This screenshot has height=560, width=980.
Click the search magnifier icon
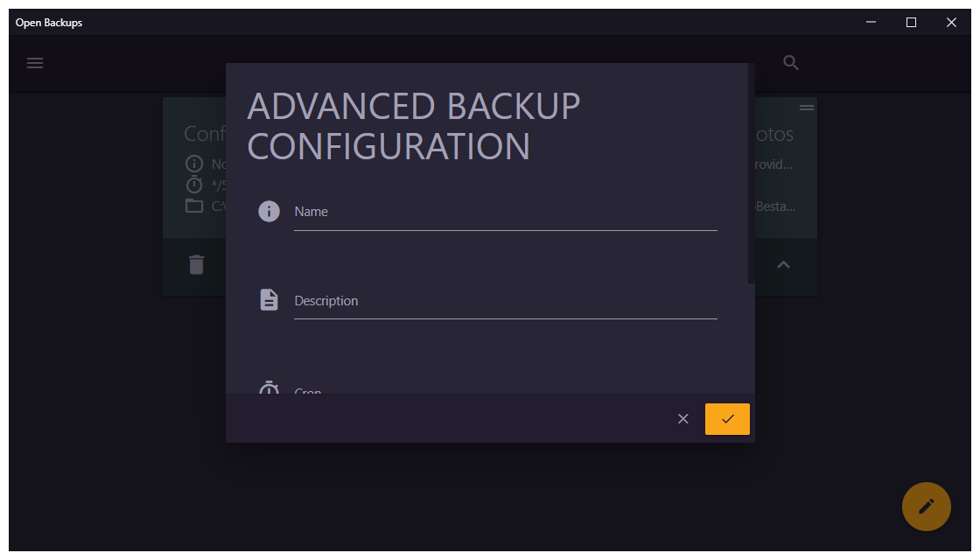[791, 63]
